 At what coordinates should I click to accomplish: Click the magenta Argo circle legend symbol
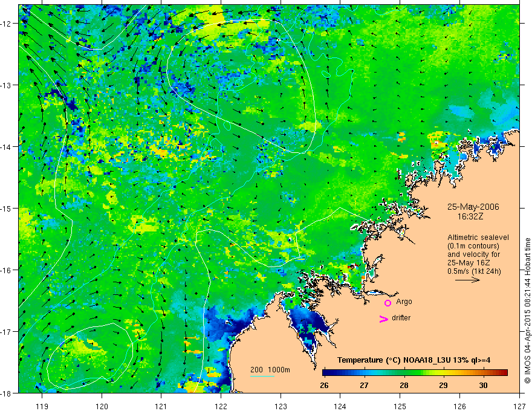click(388, 303)
